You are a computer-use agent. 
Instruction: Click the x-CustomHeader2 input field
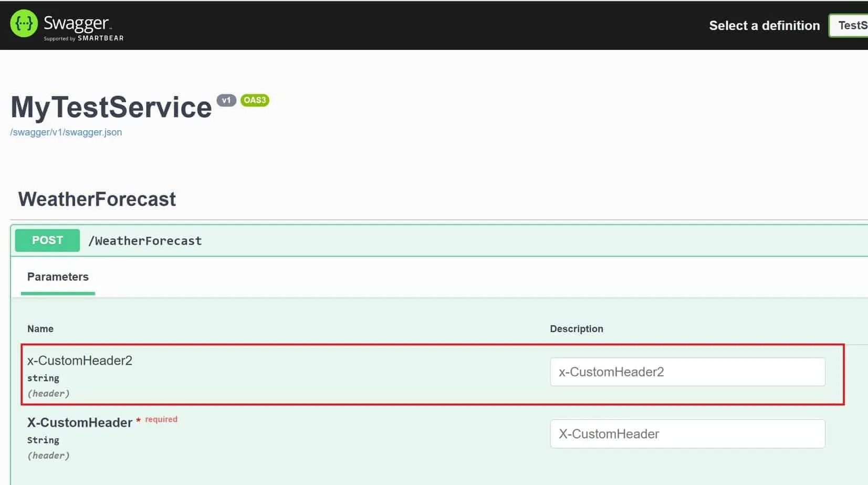click(687, 372)
